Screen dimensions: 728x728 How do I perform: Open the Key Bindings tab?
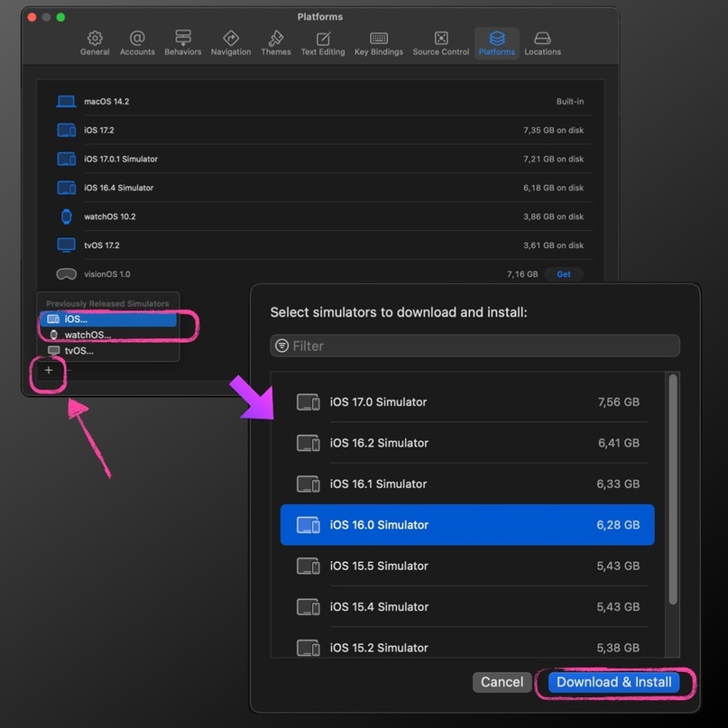[379, 43]
